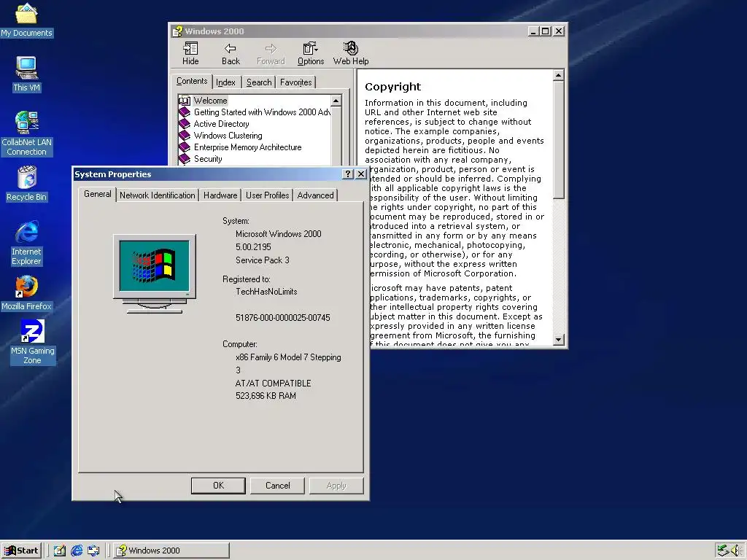The height and width of the screenshot is (560, 747).
Task: Click the Forward help toolbar button
Action: click(x=271, y=53)
